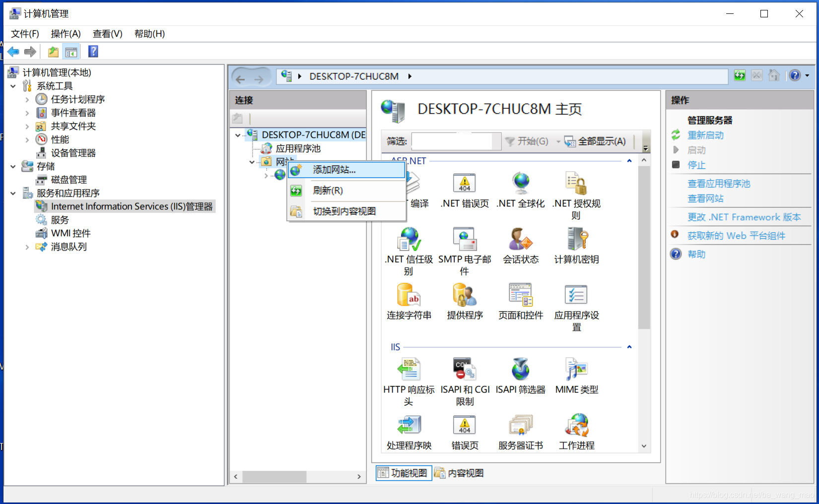The width and height of the screenshot is (819, 504).
Task: Expand the 性能 tree node
Action: click(27, 140)
